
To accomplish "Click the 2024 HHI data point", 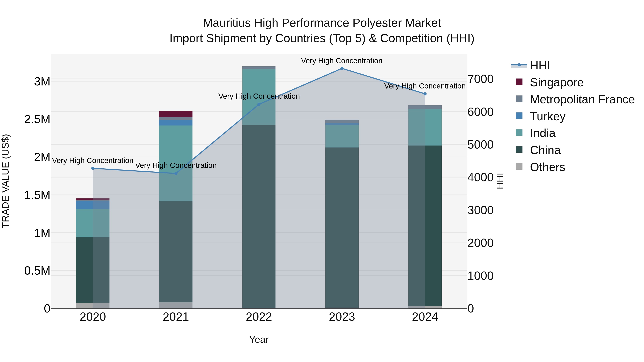I will (x=425, y=94).
